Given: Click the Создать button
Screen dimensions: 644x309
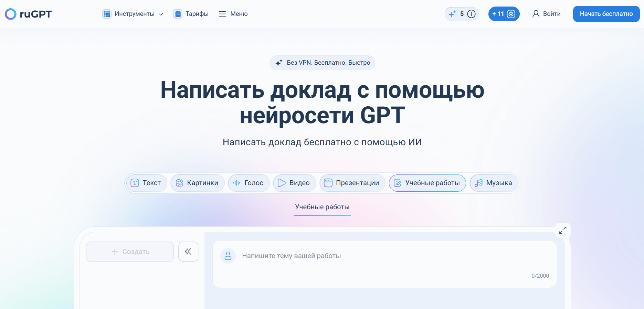Looking at the screenshot, I should 130,252.
